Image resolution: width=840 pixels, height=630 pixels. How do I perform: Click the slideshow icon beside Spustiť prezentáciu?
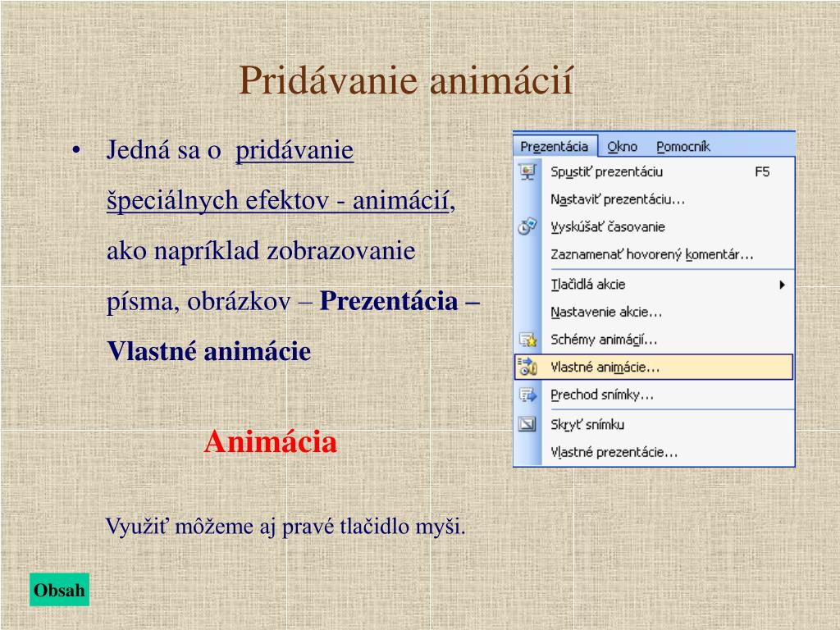coord(527,171)
